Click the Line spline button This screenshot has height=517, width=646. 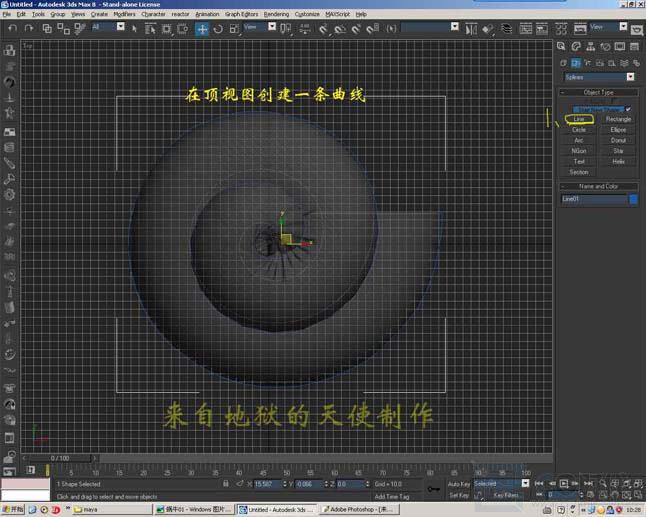(x=579, y=119)
